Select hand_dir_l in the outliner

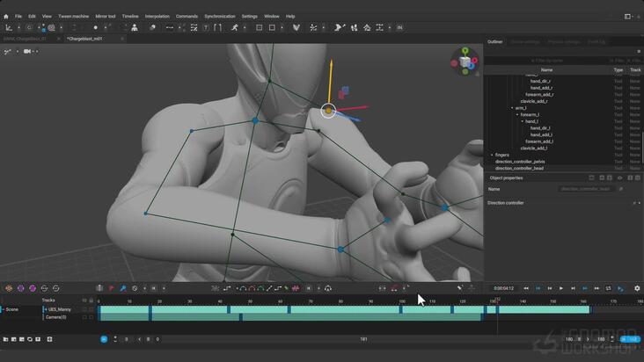coord(540,128)
